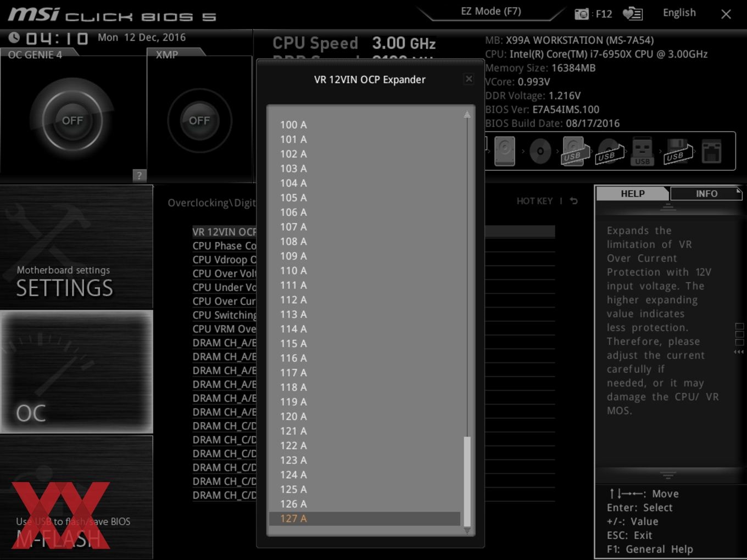Select the 112 A option

coord(365,300)
